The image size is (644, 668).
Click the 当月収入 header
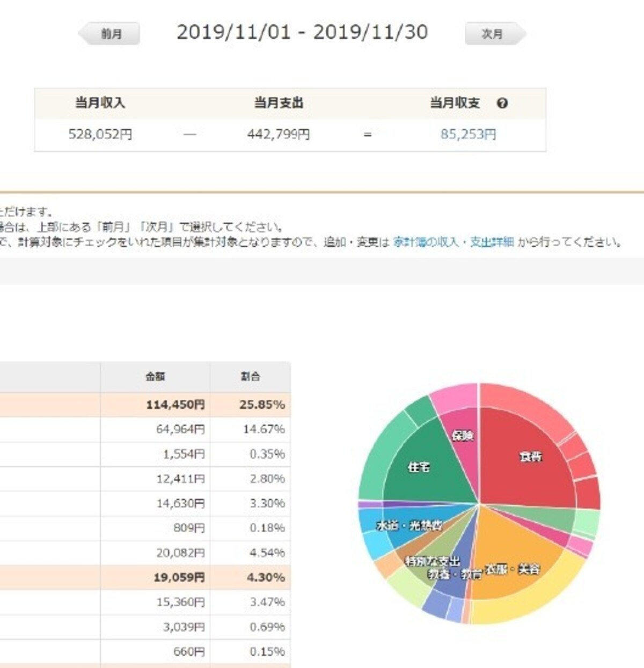click(x=100, y=103)
